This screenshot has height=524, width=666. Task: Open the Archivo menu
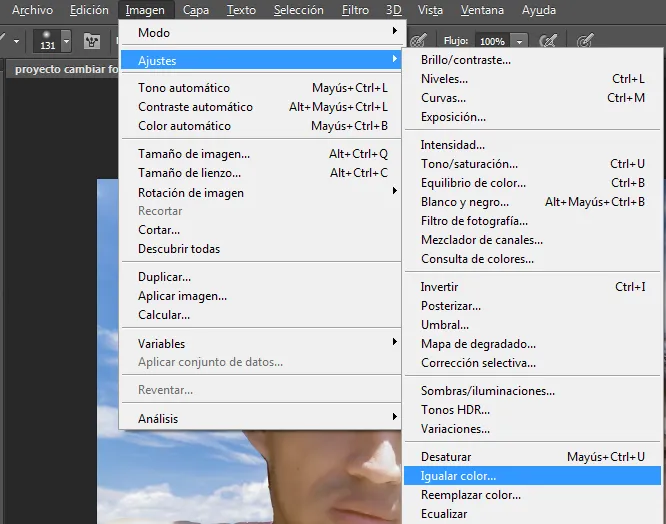[x=32, y=10]
